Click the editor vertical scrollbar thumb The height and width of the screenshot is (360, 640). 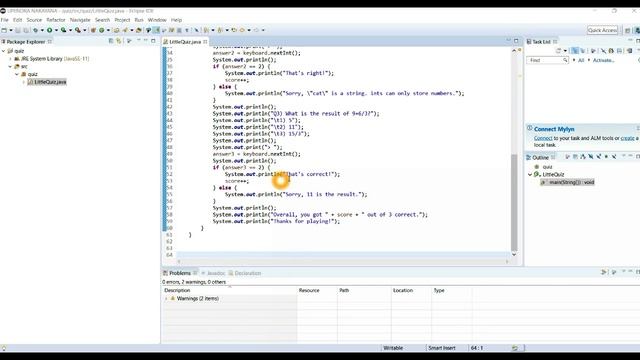coord(514,203)
